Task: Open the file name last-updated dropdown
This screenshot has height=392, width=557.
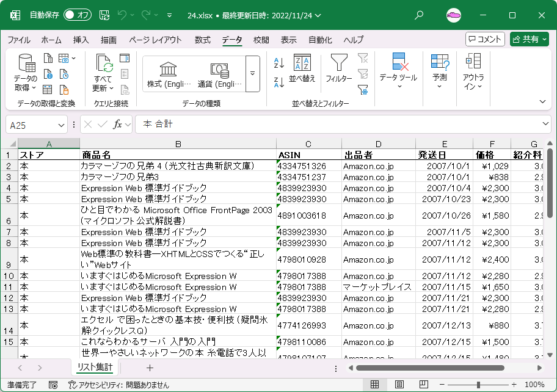Action: coord(318,16)
